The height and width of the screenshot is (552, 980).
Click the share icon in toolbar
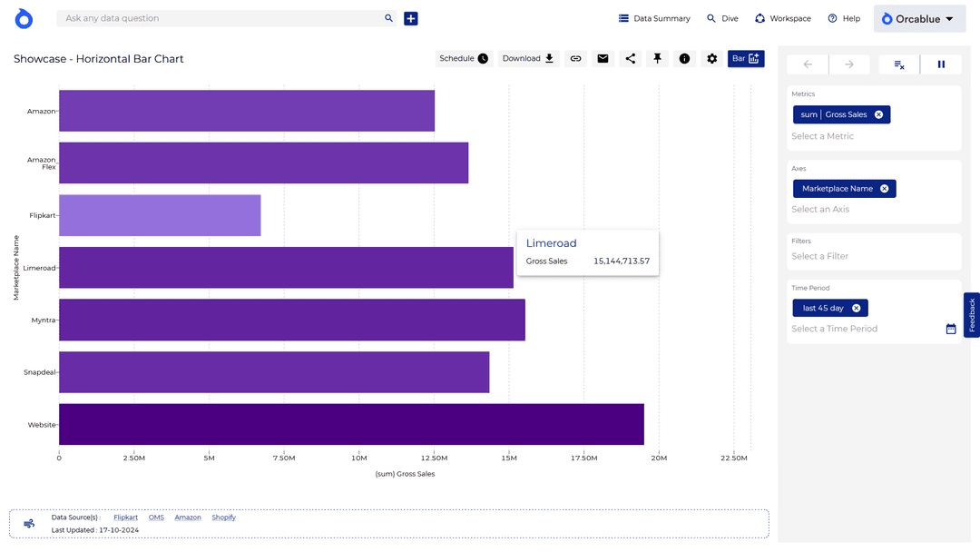631,59
